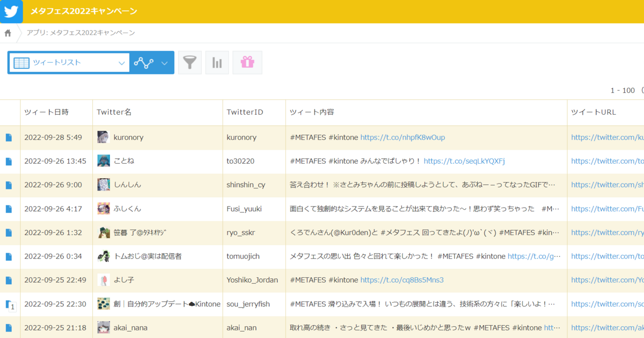Click tweet text starting 面白くて独創的な
Viewport: 644px width, 338px height.
click(x=425, y=209)
